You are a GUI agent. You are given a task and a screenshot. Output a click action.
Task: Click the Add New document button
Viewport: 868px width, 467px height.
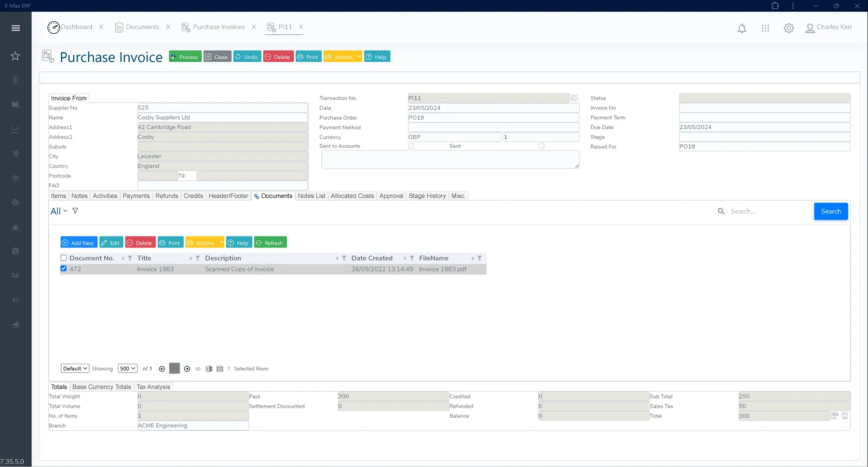(79, 243)
